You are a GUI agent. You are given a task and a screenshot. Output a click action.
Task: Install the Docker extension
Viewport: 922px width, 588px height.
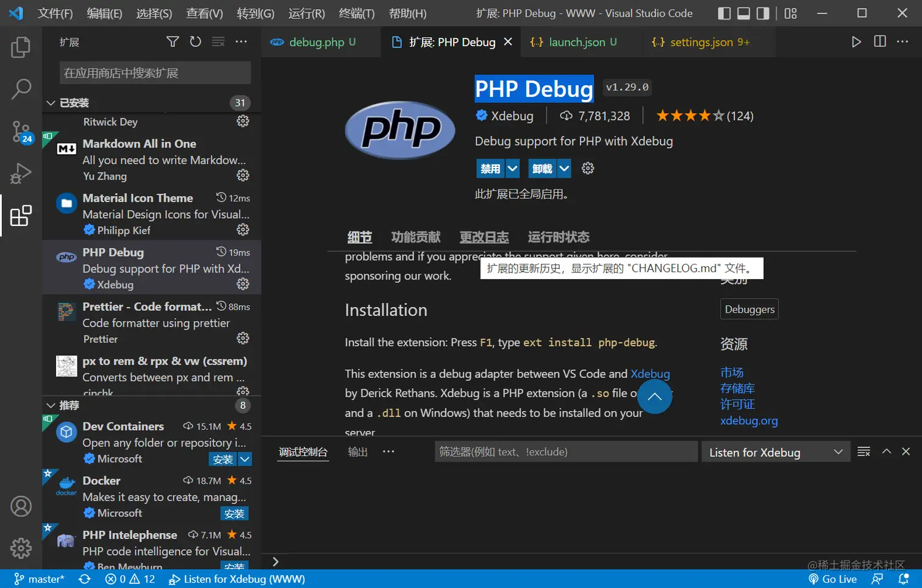coord(234,514)
